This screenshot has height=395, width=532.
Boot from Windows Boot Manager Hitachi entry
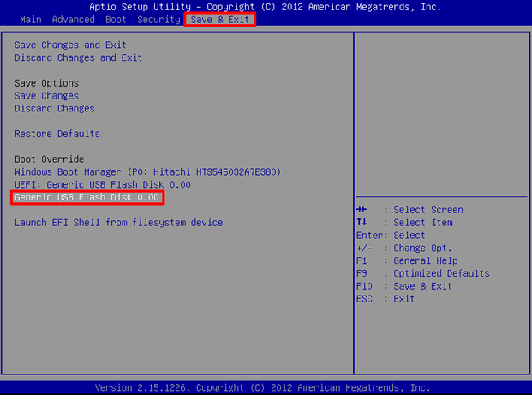148,172
